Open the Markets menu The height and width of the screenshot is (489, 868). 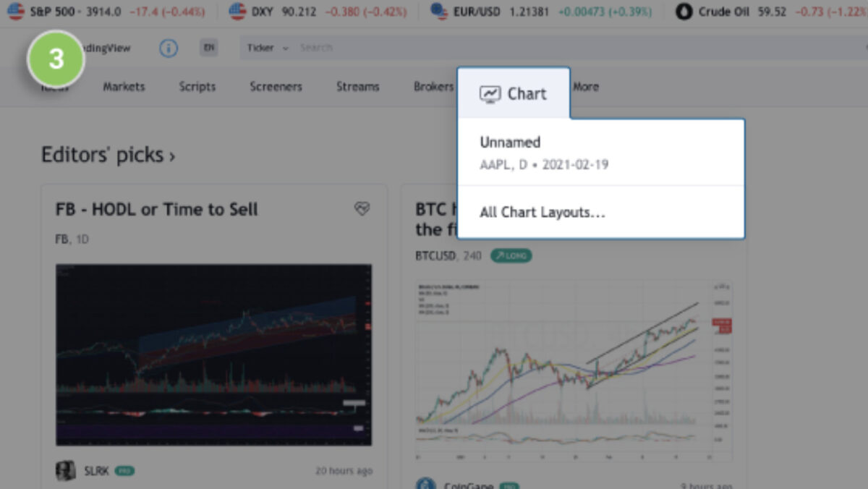click(124, 87)
